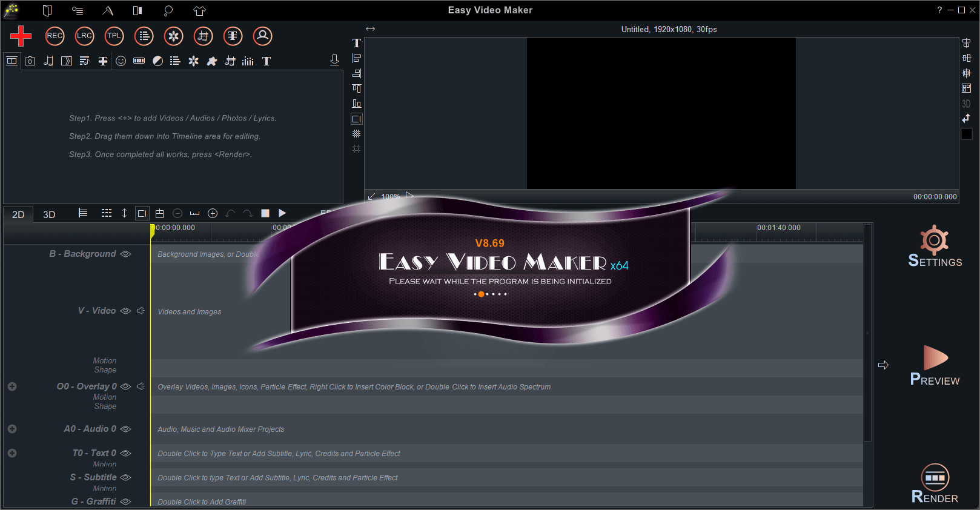Click the grid overlay icon left of preview
Screen dimensions: 980x510
click(357, 133)
